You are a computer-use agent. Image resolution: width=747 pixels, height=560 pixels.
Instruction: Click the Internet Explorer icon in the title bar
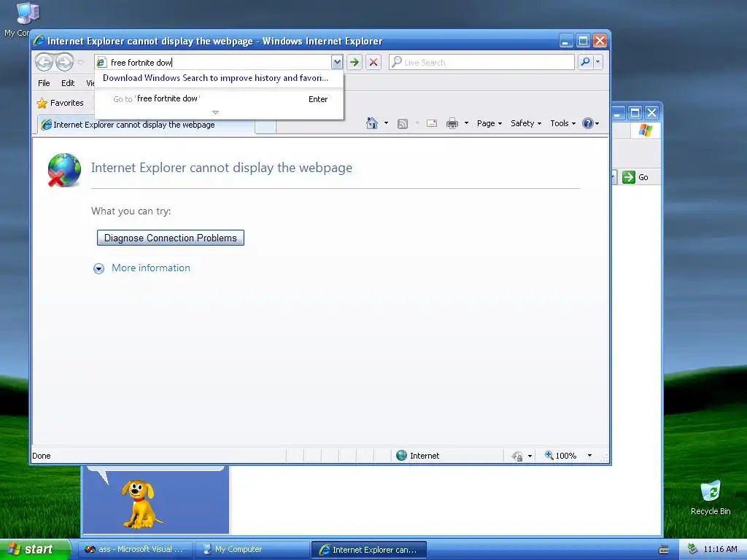click(x=39, y=41)
